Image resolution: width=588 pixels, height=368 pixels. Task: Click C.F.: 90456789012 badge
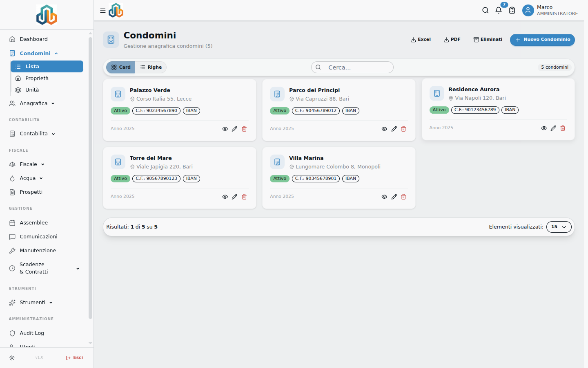tap(316, 111)
